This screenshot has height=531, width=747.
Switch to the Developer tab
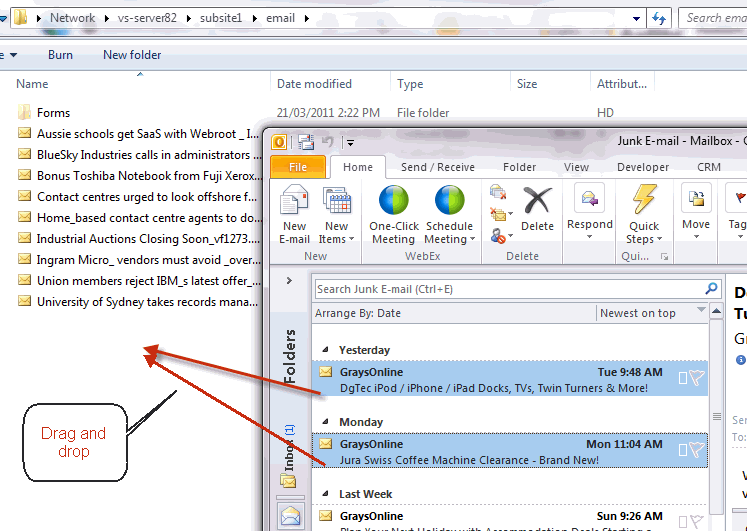643,167
